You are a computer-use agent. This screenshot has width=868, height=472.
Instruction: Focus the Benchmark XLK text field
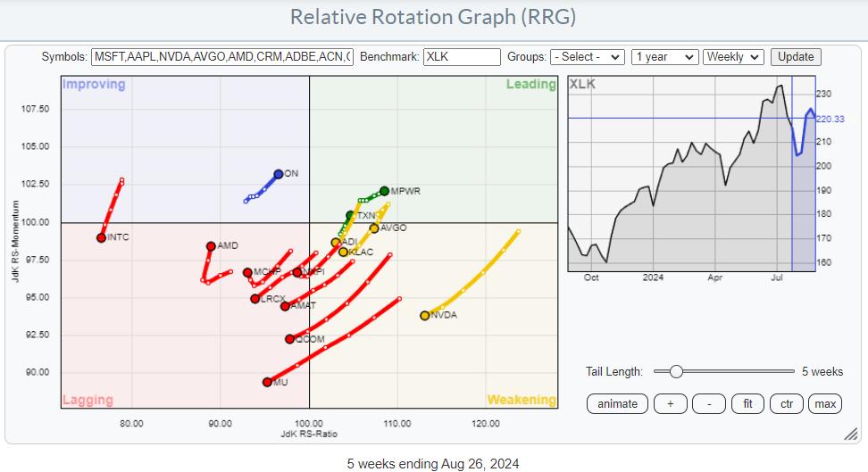click(462, 56)
